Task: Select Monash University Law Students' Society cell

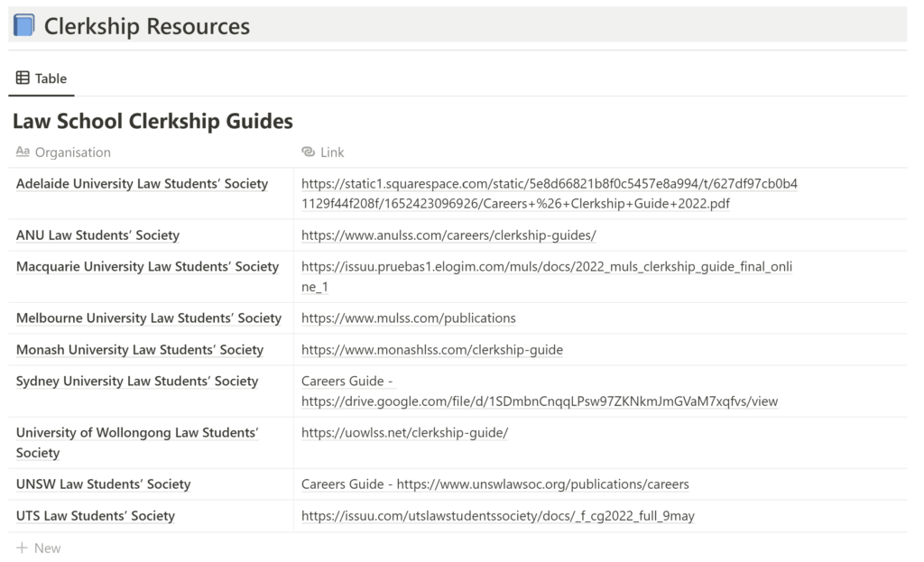Action: point(151,350)
